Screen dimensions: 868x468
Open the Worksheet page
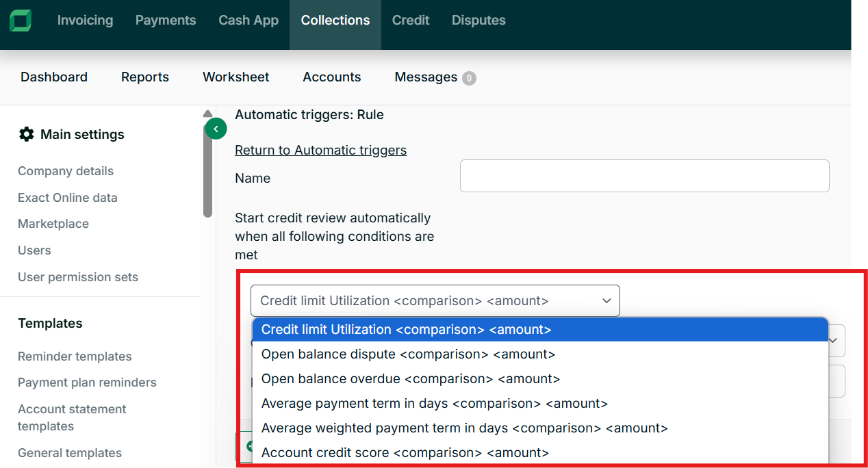[x=236, y=77]
